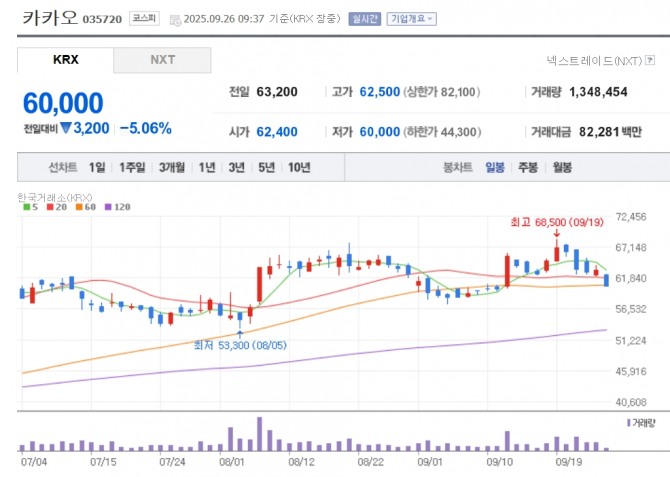This screenshot has width=670, height=477.
Task: Select the 1일 line chart period
Action: (x=97, y=167)
